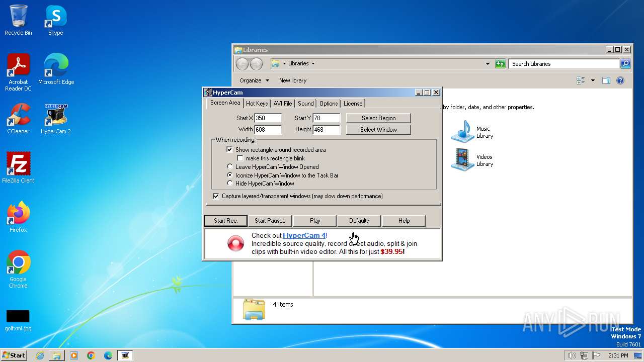Click the Music Library icon

click(x=462, y=132)
